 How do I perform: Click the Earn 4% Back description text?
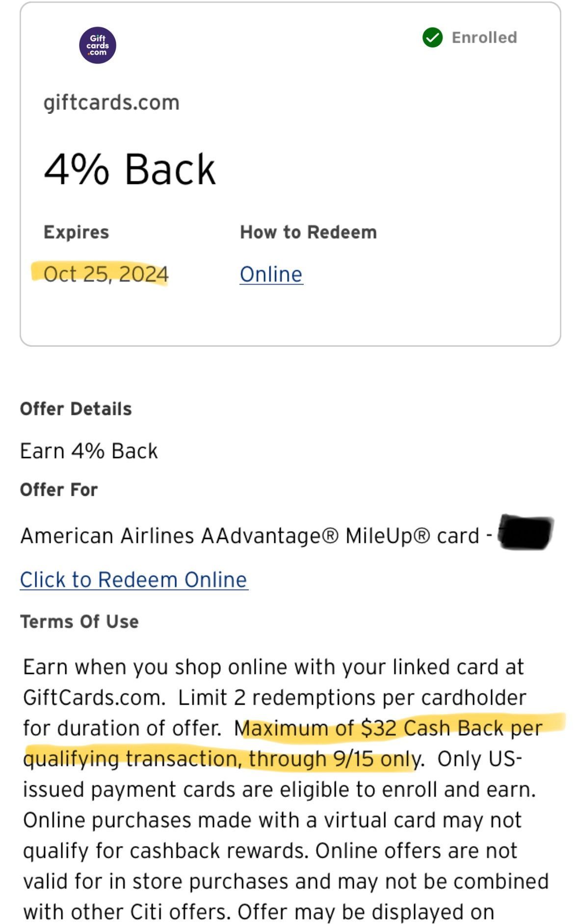click(x=89, y=451)
